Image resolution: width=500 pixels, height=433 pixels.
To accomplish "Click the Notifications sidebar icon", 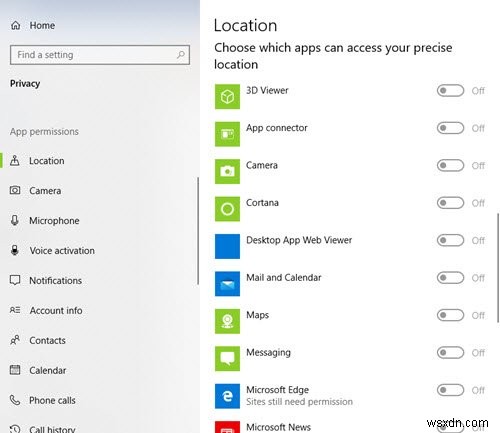I will pyautogui.click(x=15, y=280).
